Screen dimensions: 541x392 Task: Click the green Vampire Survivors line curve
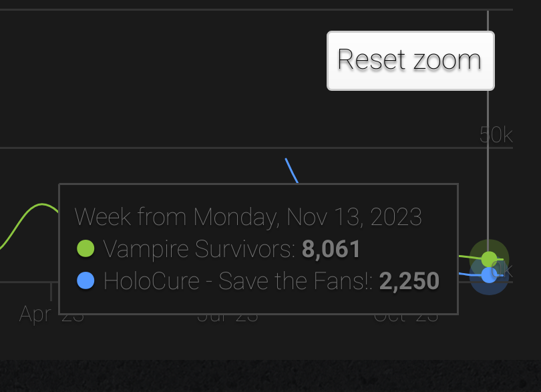(27, 214)
